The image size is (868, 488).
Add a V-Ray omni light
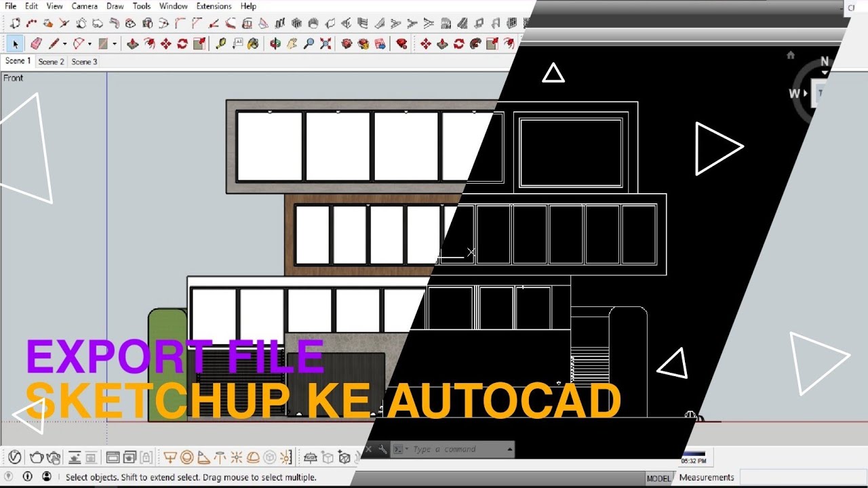(x=237, y=457)
